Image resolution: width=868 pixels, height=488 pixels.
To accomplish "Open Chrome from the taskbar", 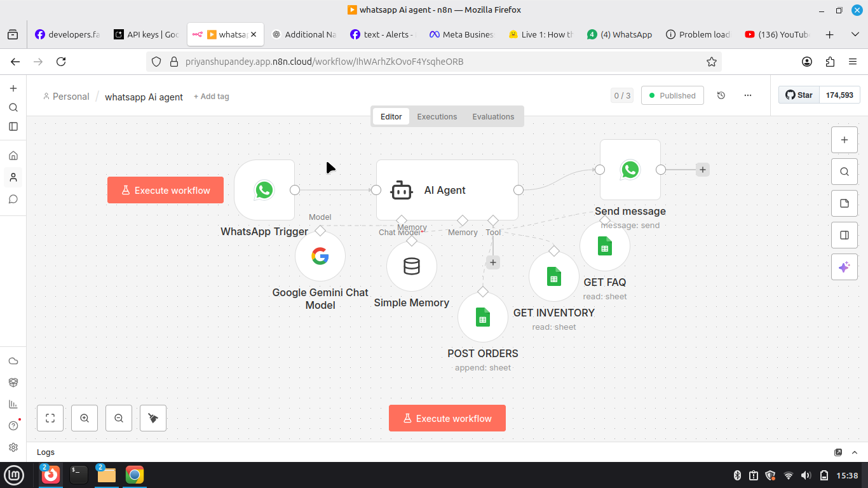I will click(x=135, y=475).
